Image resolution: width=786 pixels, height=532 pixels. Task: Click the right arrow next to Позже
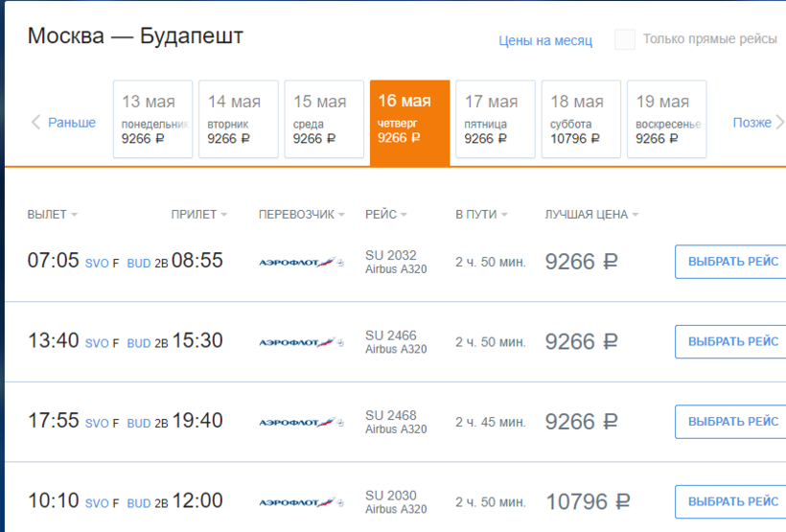tap(778, 123)
